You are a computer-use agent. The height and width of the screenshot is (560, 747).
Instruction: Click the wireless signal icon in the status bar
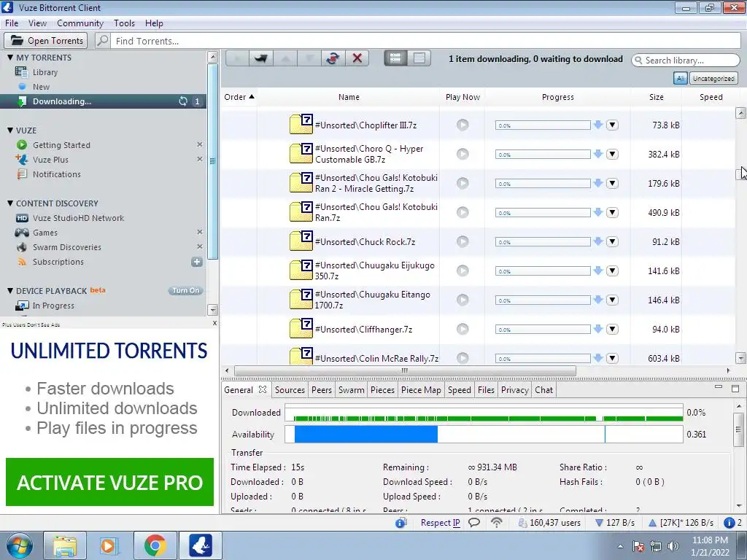coord(496,522)
